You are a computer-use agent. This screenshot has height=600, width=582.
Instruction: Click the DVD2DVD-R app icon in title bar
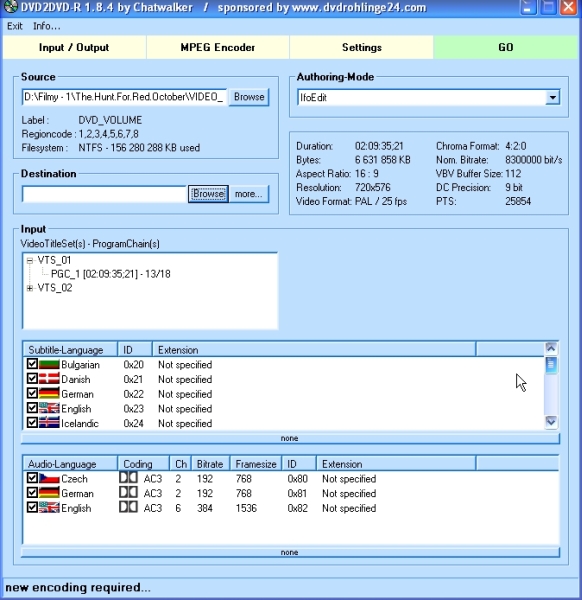point(11,7)
